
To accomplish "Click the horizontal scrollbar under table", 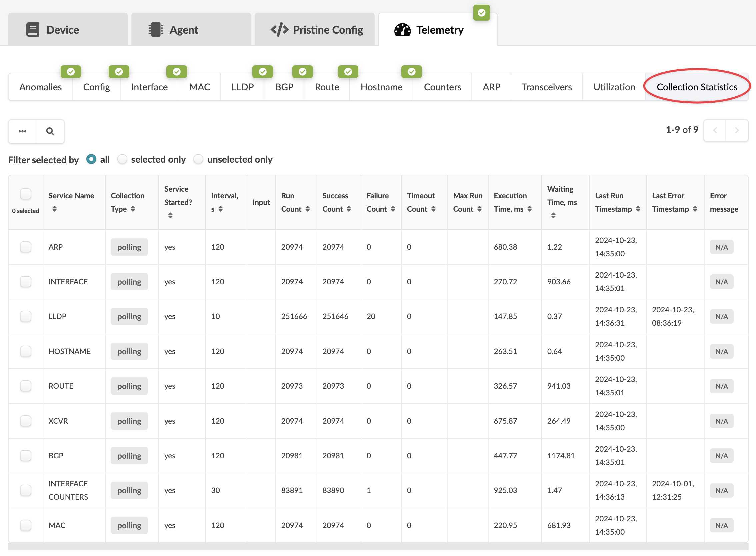I will pos(378,546).
